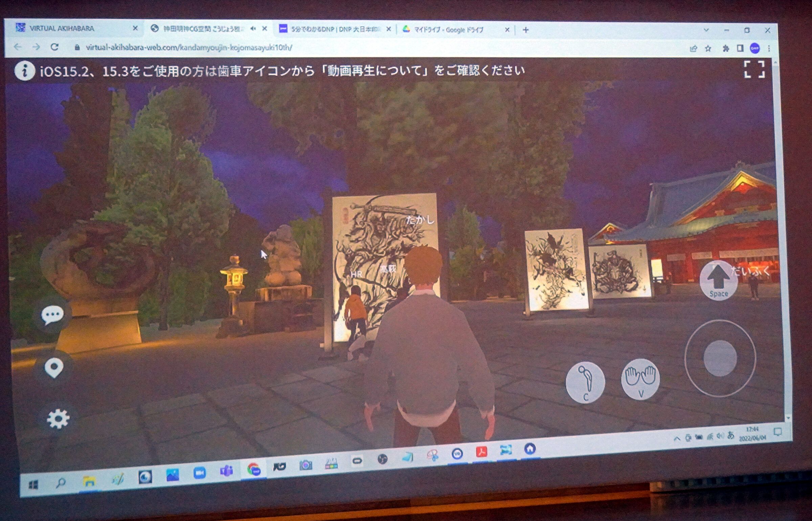Open Chrome three-dot menu
Viewport: 812px width, 521px height.
tap(769, 49)
